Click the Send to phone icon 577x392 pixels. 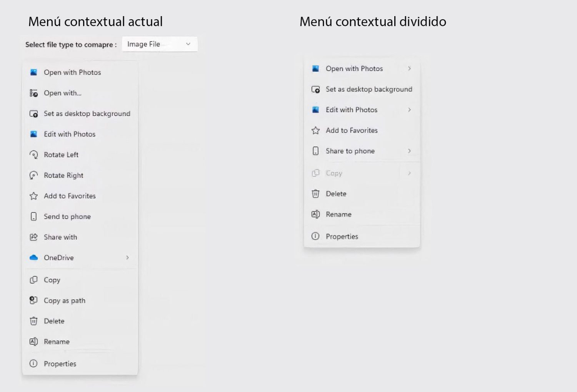(x=34, y=217)
